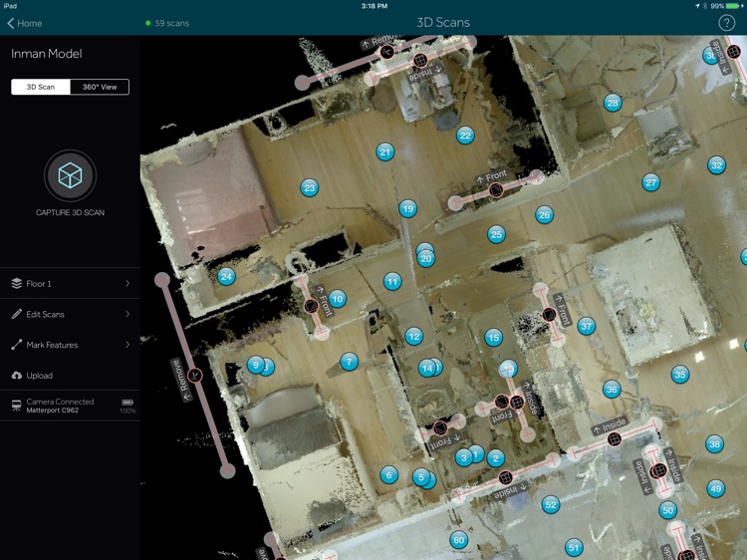This screenshot has height=560, width=747.
Task: Tap the Front door marker near scan 26
Action: tap(496, 190)
